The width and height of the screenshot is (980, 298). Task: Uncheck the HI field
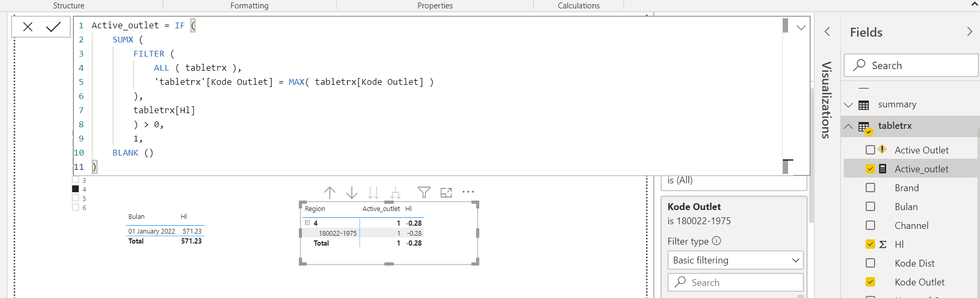coord(870,245)
